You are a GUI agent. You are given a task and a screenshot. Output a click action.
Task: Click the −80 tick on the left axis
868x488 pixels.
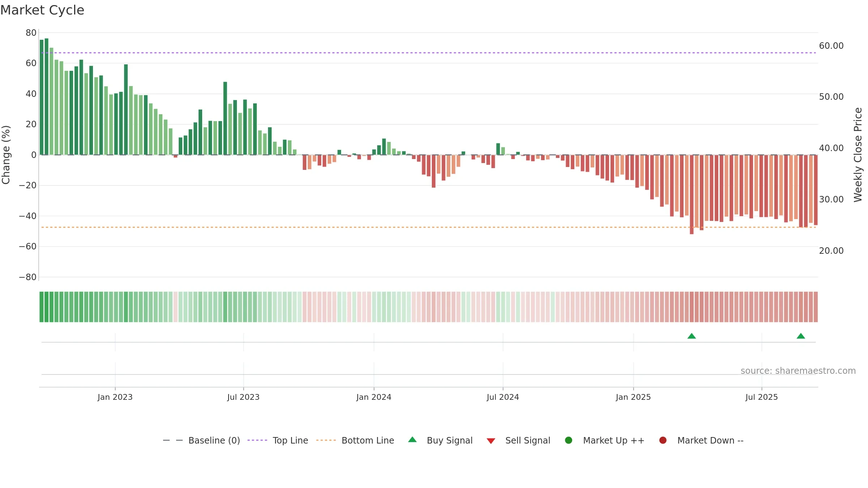point(28,277)
